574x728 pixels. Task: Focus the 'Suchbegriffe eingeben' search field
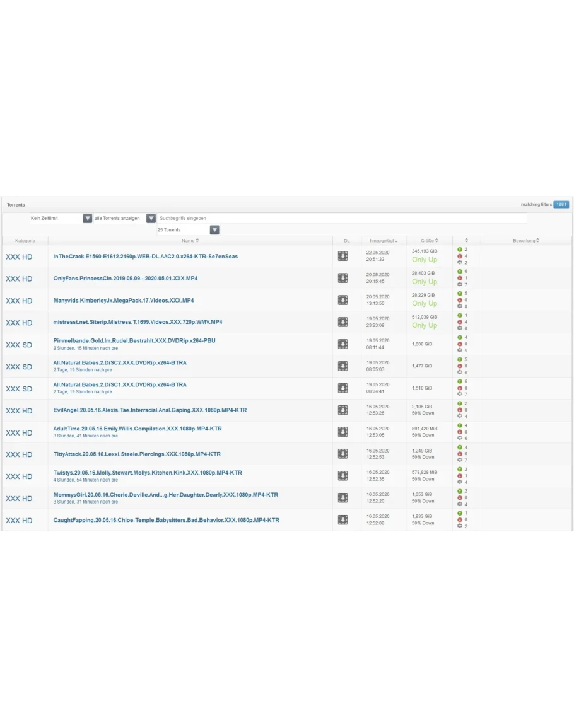pos(341,218)
